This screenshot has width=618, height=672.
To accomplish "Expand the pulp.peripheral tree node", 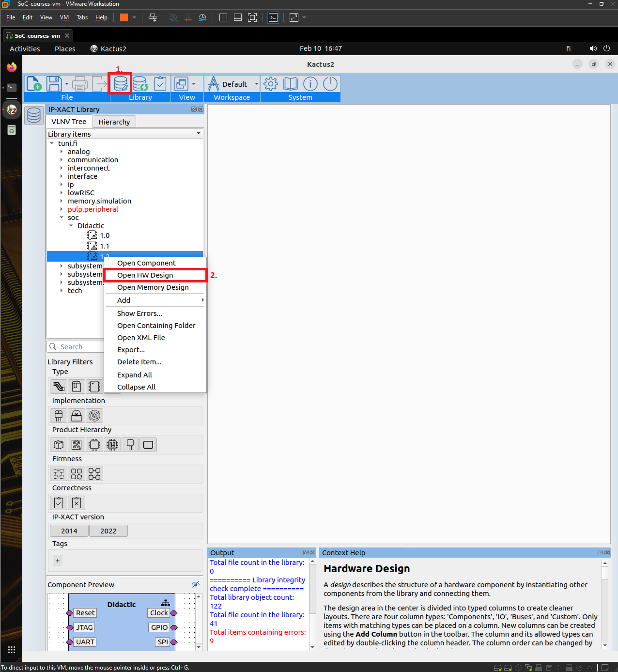I will click(62, 209).
